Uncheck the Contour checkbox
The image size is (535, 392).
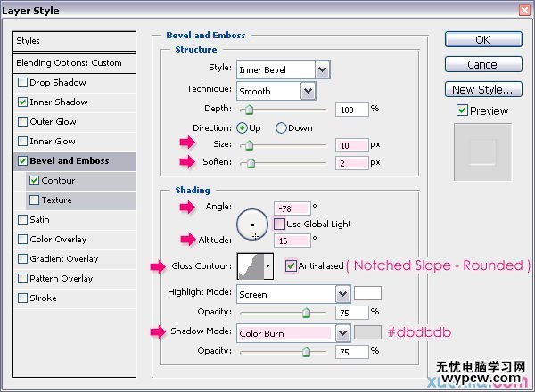[34, 180]
